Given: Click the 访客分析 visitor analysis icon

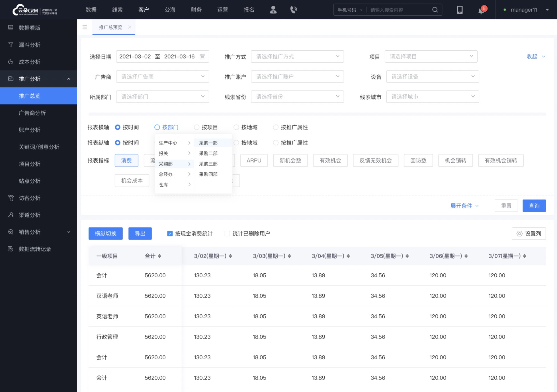Looking at the screenshot, I should click(11, 198).
